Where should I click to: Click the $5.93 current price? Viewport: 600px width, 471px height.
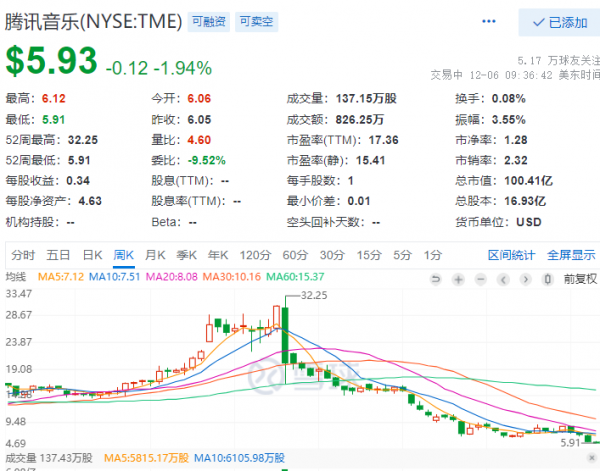pos(51,60)
